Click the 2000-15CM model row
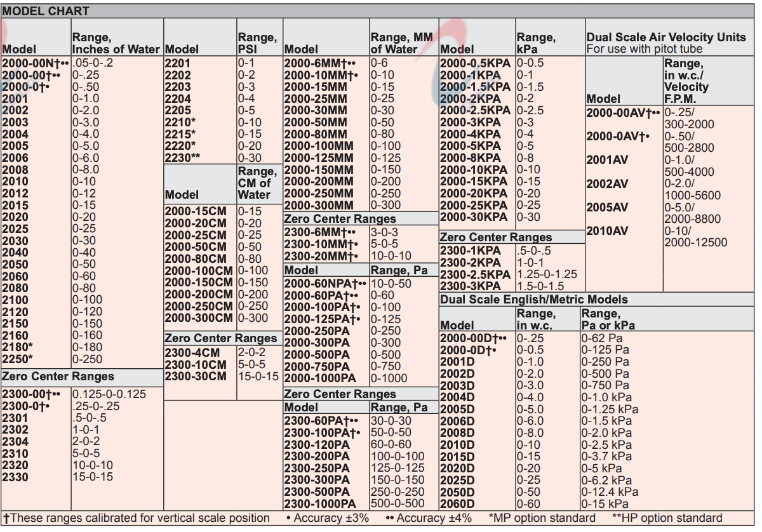The image size is (762, 532). coord(195,211)
